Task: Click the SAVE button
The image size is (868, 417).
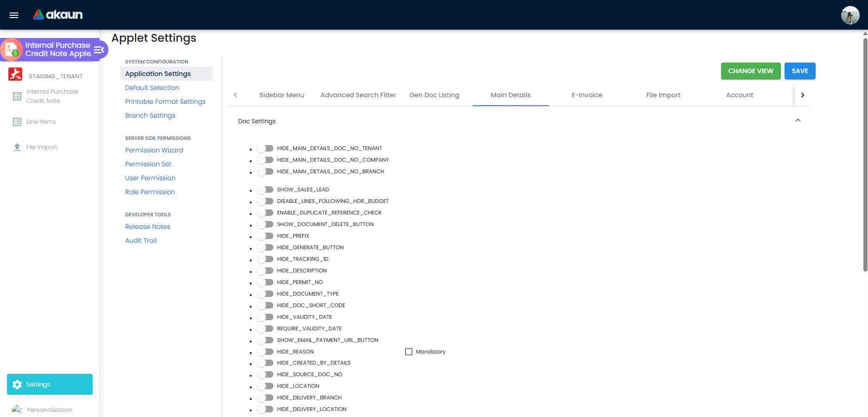Action: click(800, 71)
